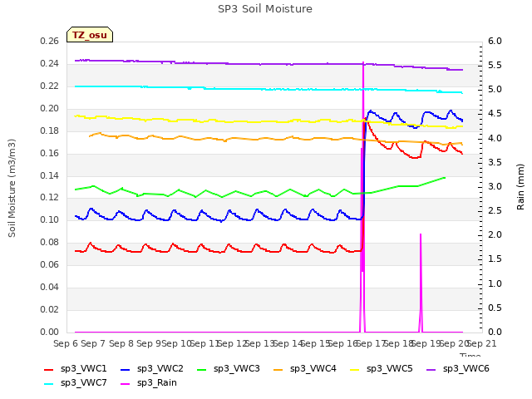Click the 0.24 soil moisture tick label
532x399 pixels.
click(50, 64)
